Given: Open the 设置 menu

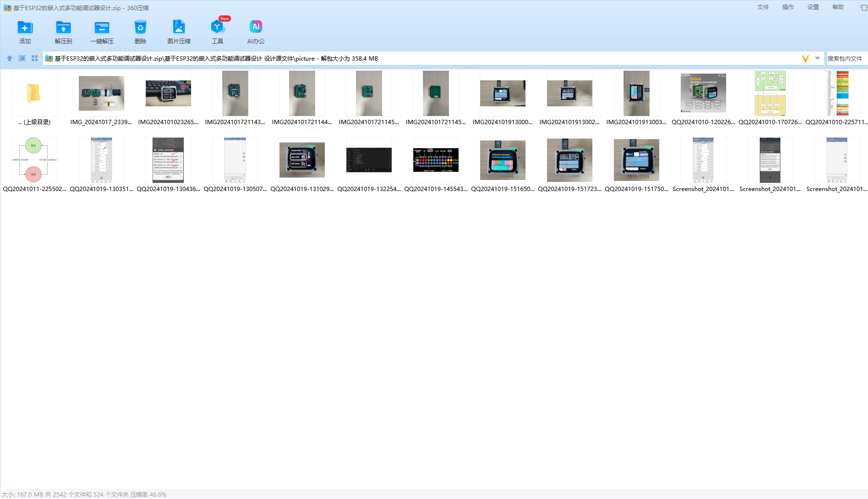Looking at the screenshot, I should point(813,7).
